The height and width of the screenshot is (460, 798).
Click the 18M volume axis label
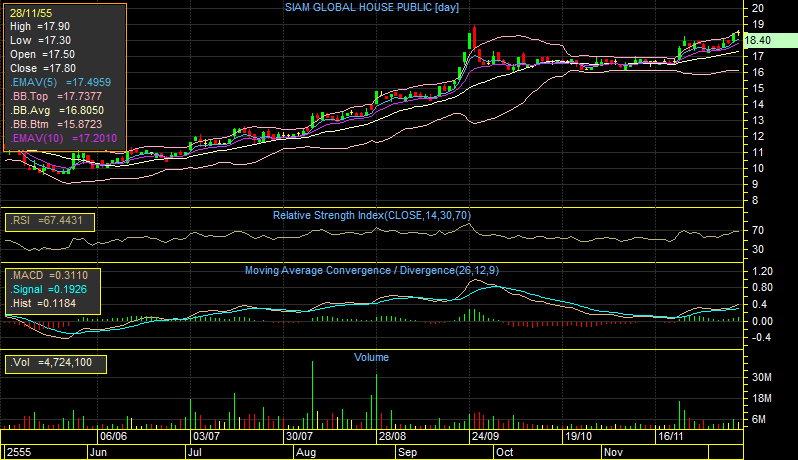762,398
